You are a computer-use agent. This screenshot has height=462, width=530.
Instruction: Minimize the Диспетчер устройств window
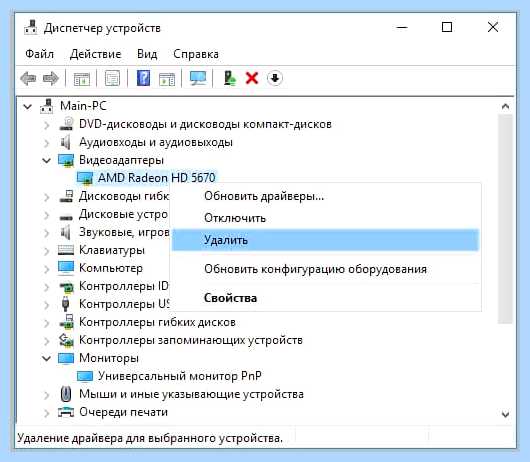(402, 27)
